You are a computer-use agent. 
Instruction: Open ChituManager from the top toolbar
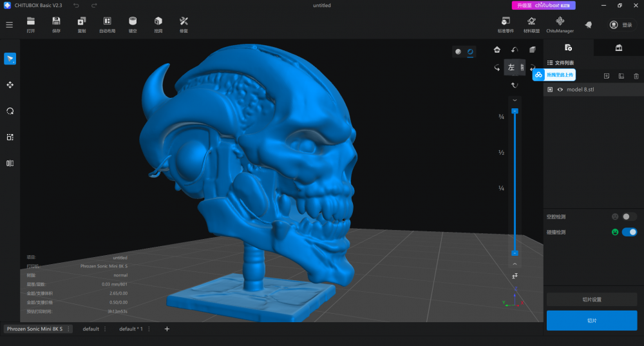pos(560,24)
